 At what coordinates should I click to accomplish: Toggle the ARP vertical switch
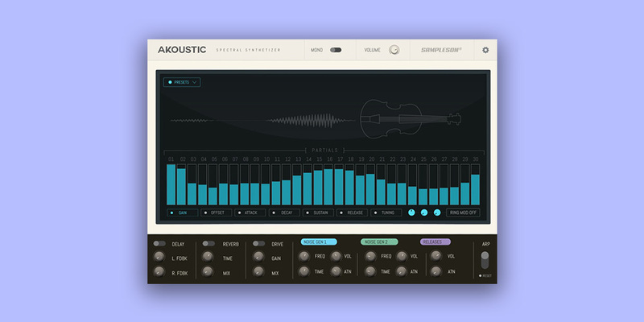click(485, 260)
